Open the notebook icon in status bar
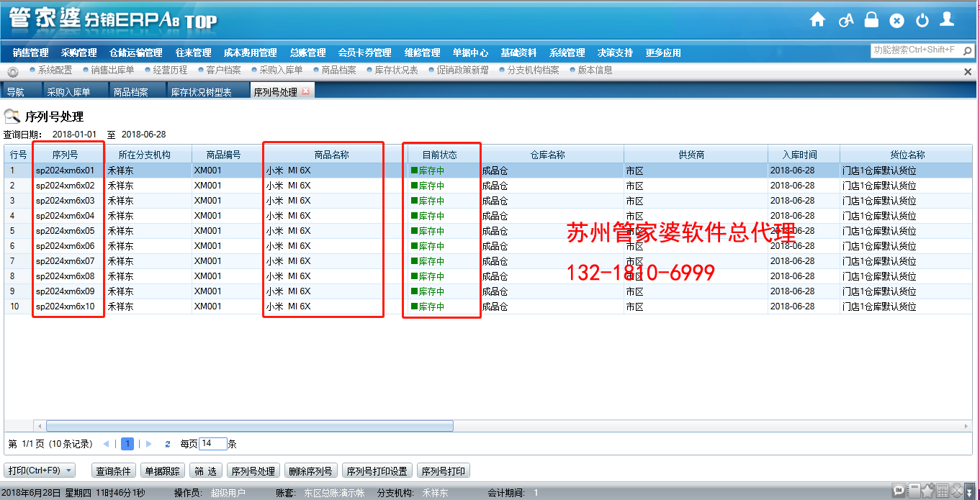Viewport: 980px width, 500px height. (914, 491)
